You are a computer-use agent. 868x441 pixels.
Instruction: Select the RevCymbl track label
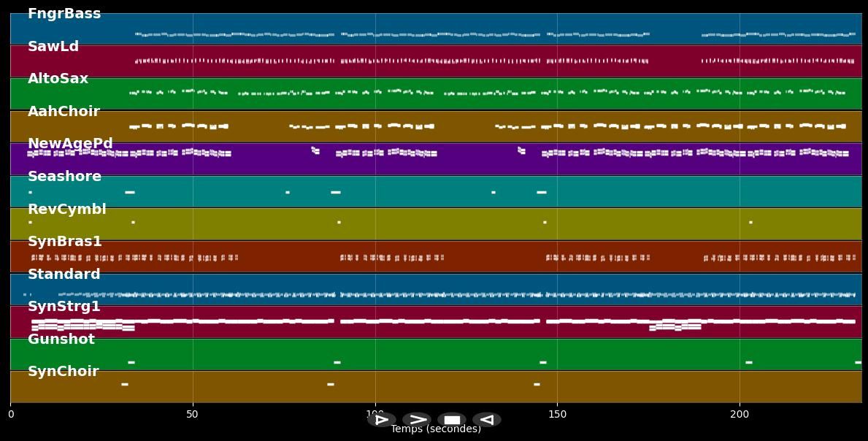67,210
